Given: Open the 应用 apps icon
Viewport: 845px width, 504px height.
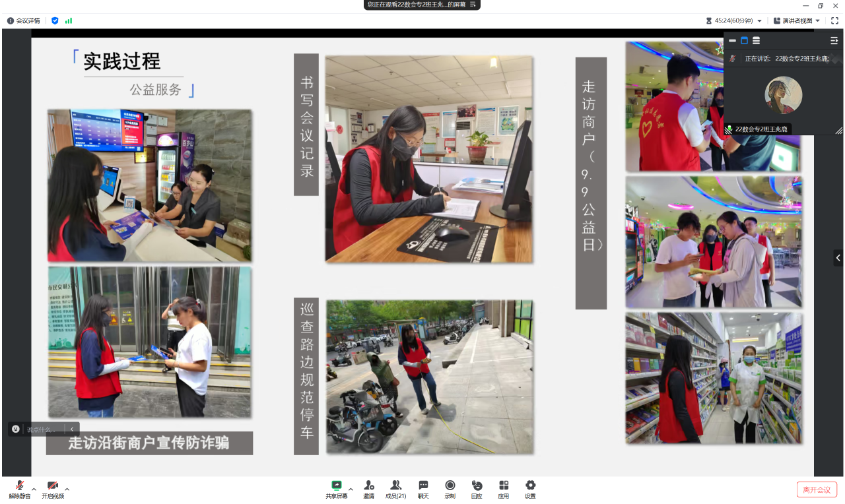Looking at the screenshot, I should (504, 489).
